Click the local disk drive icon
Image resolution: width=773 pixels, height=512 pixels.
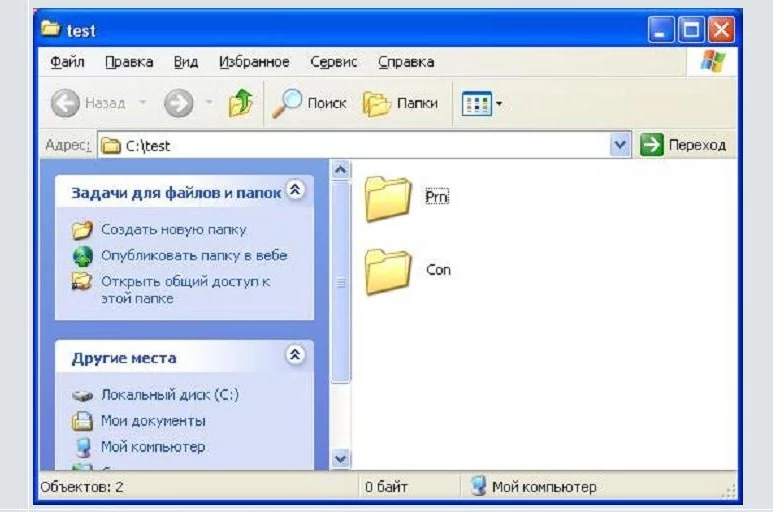[82, 396]
